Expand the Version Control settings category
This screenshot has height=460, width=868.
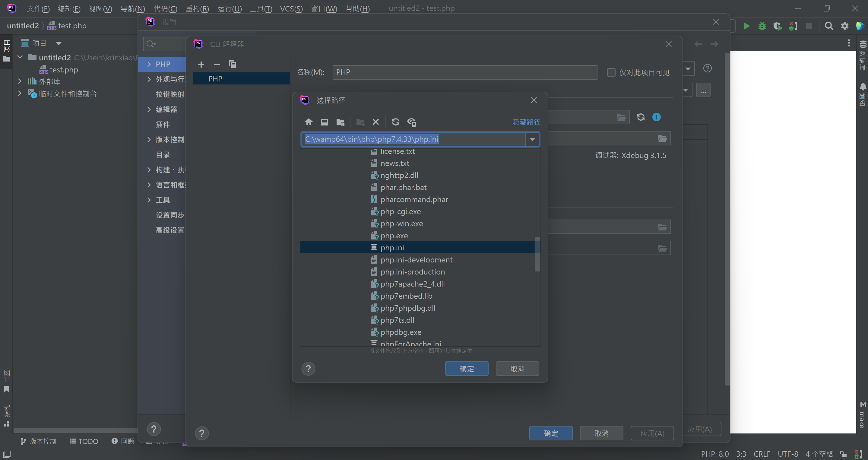click(x=149, y=140)
